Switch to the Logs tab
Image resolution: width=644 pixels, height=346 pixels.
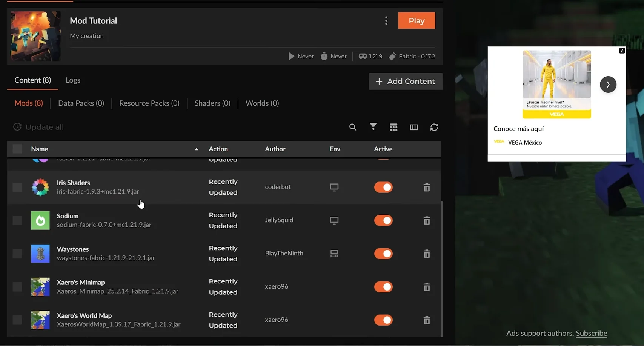tap(73, 80)
